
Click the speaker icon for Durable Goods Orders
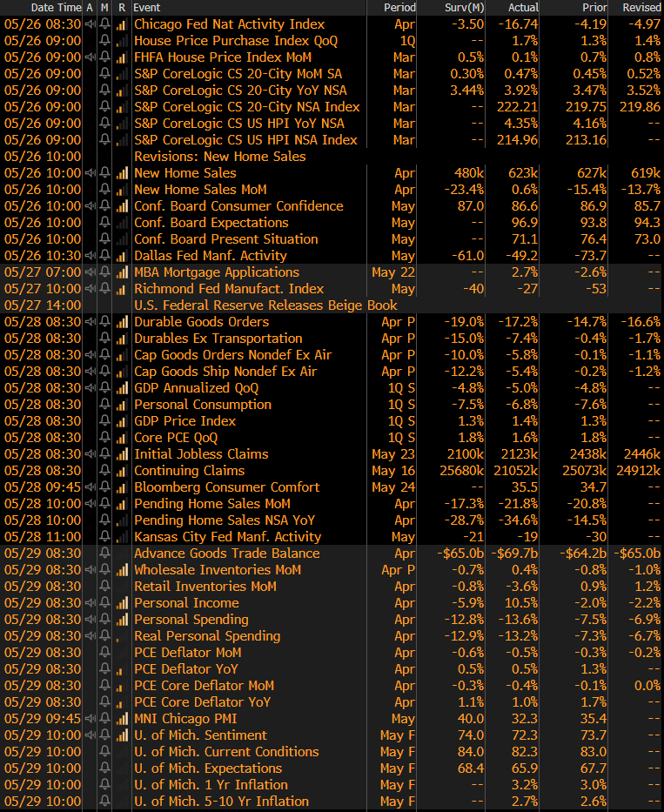tap(91, 322)
